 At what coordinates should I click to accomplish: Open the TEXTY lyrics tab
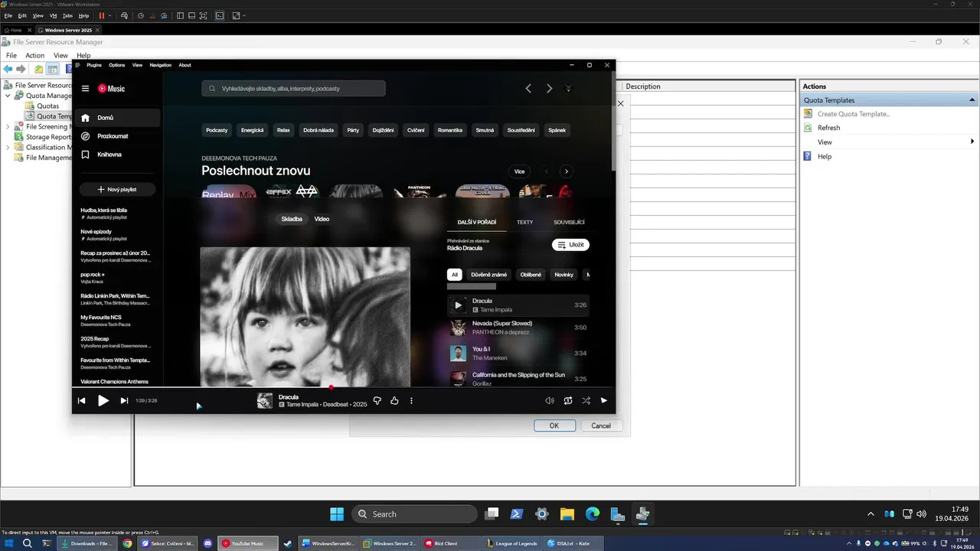(x=525, y=222)
